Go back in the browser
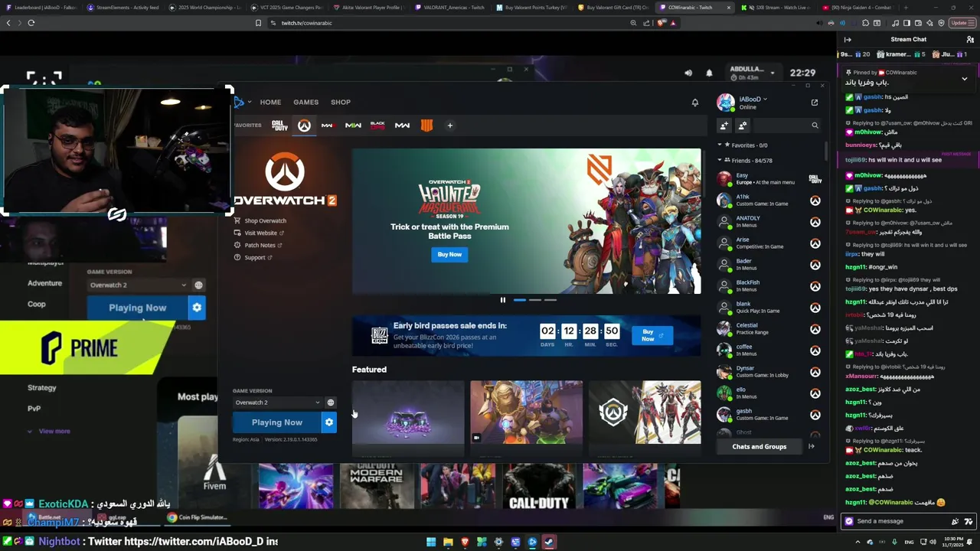980x551 pixels. click(8, 23)
